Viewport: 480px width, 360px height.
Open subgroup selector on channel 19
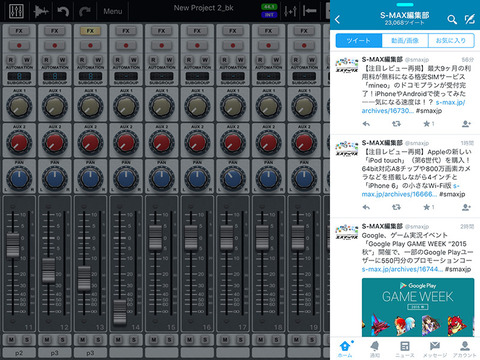304,76
